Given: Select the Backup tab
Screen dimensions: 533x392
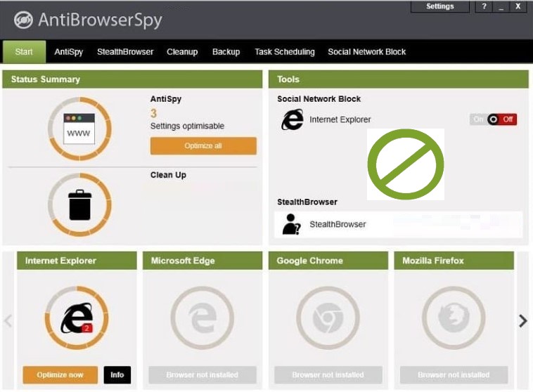Looking at the screenshot, I should (x=226, y=52).
